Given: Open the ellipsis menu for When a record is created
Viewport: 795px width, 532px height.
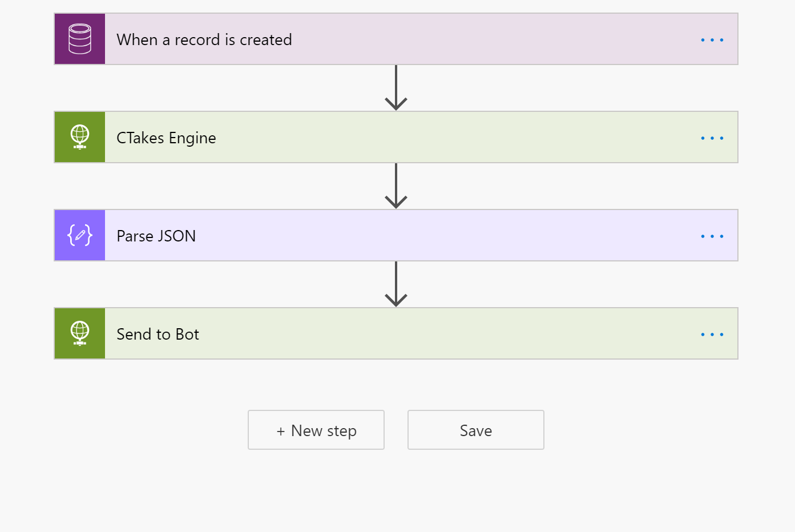Looking at the screenshot, I should [712, 40].
